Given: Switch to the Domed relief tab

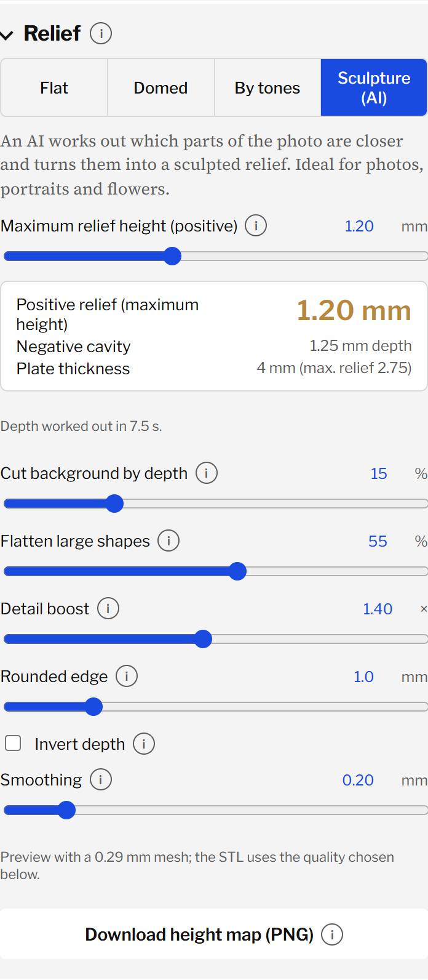Looking at the screenshot, I should pos(160,87).
